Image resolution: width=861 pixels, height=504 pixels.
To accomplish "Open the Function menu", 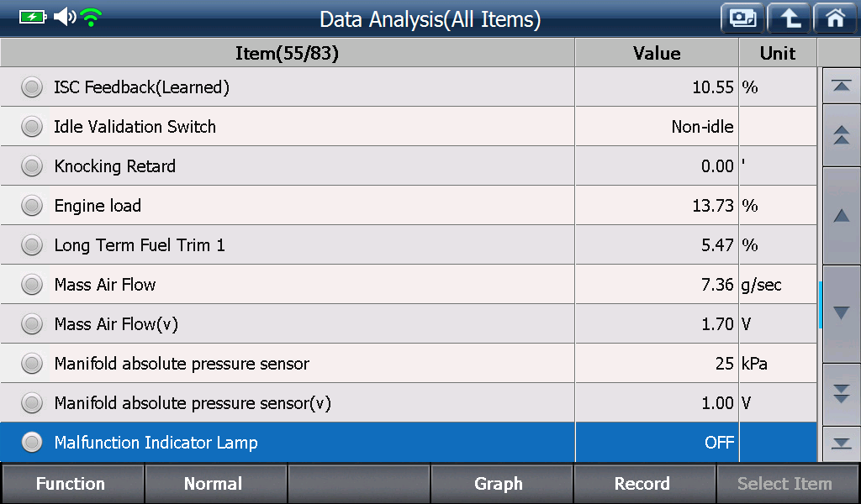I will tap(72, 484).
